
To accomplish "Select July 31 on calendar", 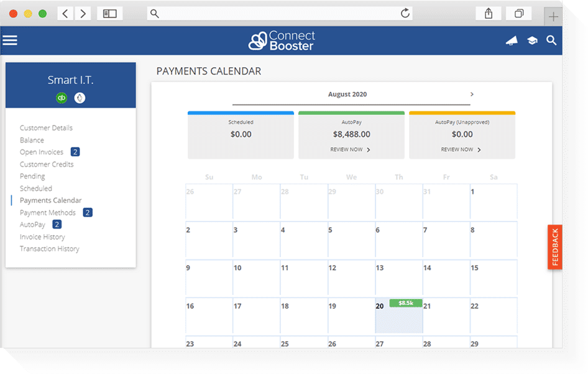I will (446, 201).
